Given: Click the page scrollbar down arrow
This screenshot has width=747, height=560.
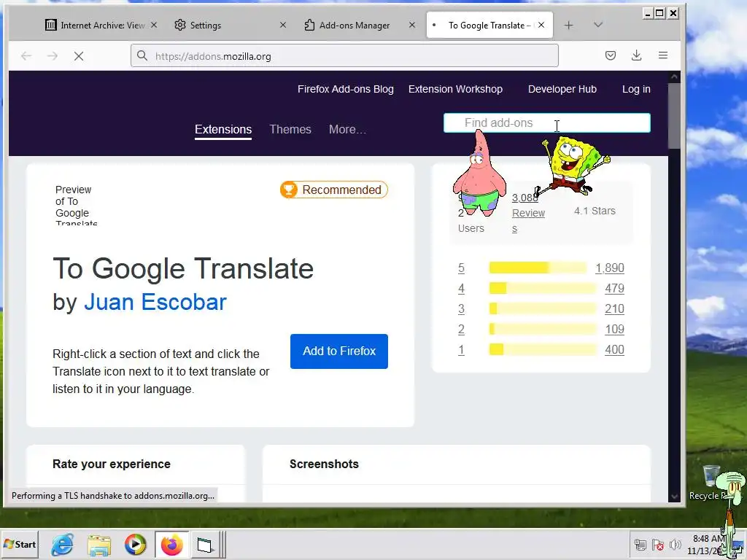Looking at the screenshot, I should 674,496.
